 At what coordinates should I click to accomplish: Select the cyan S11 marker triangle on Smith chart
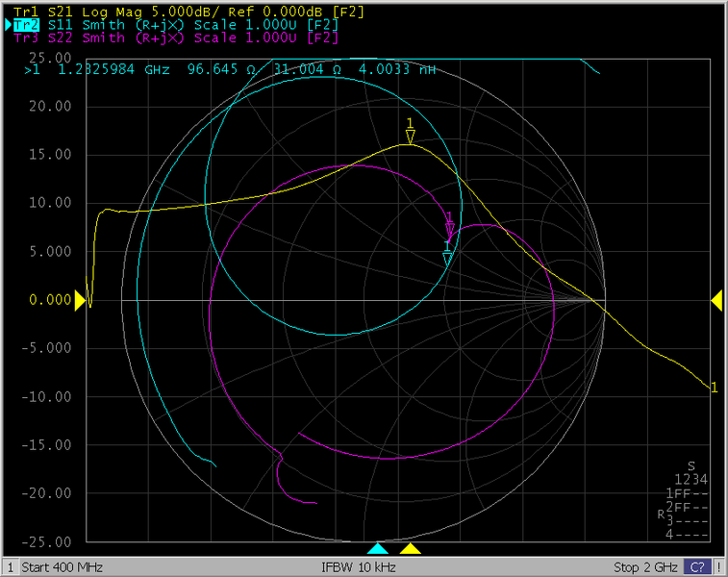tap(447, 257)
